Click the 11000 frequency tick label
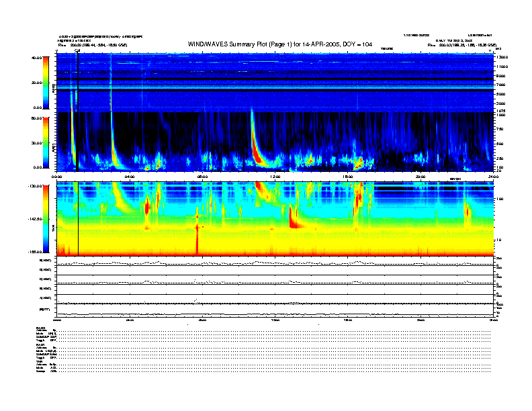The width and height of the screenshot is (532, 411). 502,66
